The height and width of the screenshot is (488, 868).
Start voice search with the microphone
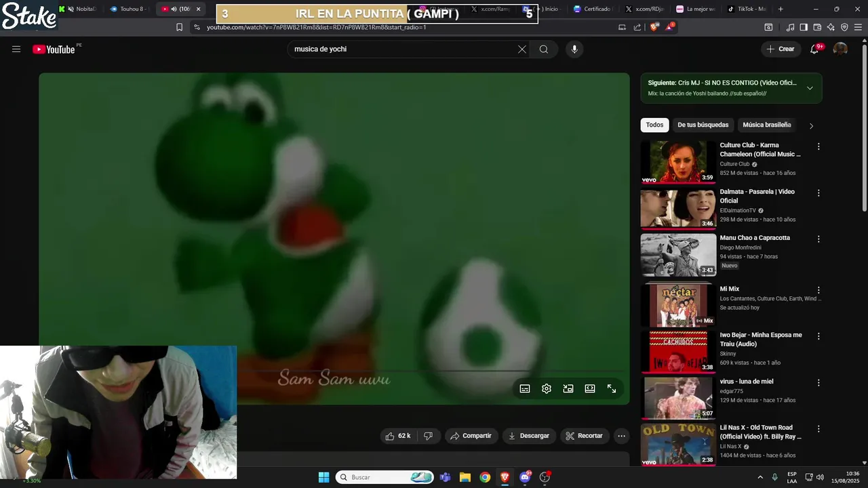pyautogui.click(x=574, y=49)
